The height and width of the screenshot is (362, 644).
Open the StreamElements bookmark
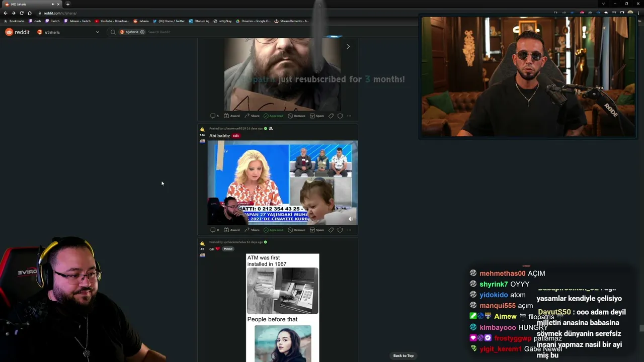pyautogui.click(x=291, y=21)
